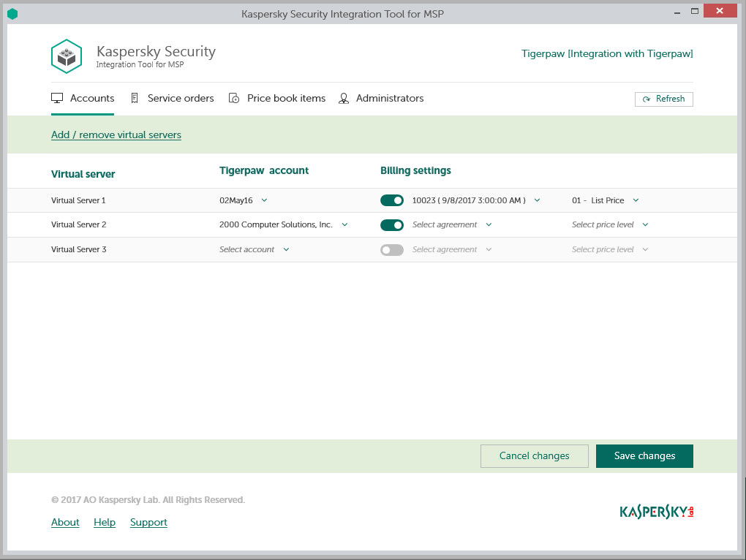
Task: Click the green hexagon title bar icon
Action: (12, 13)
